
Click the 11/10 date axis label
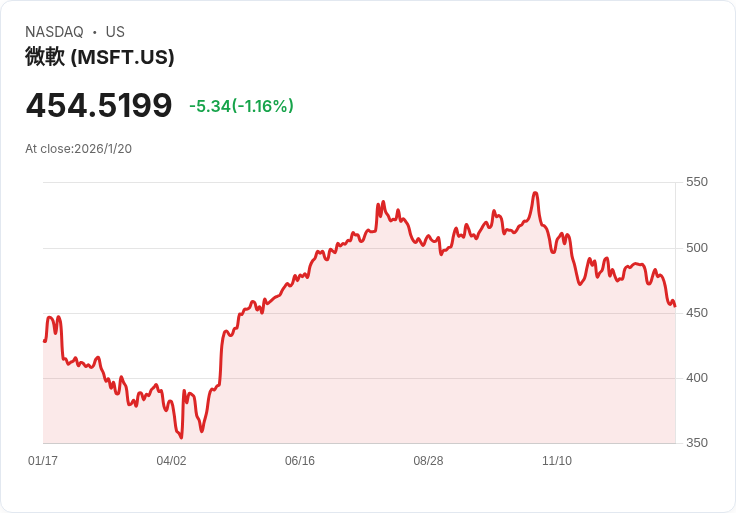[x=557, y=460]
